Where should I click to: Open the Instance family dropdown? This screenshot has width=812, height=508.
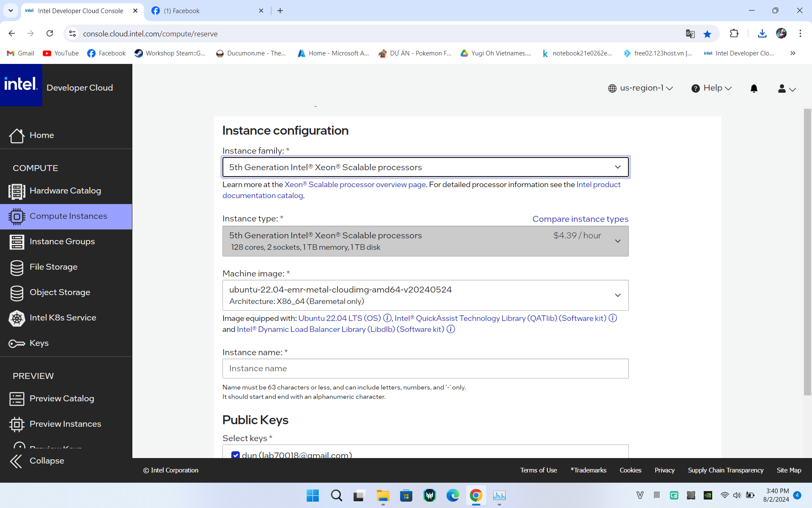click(x=425, y=167)
